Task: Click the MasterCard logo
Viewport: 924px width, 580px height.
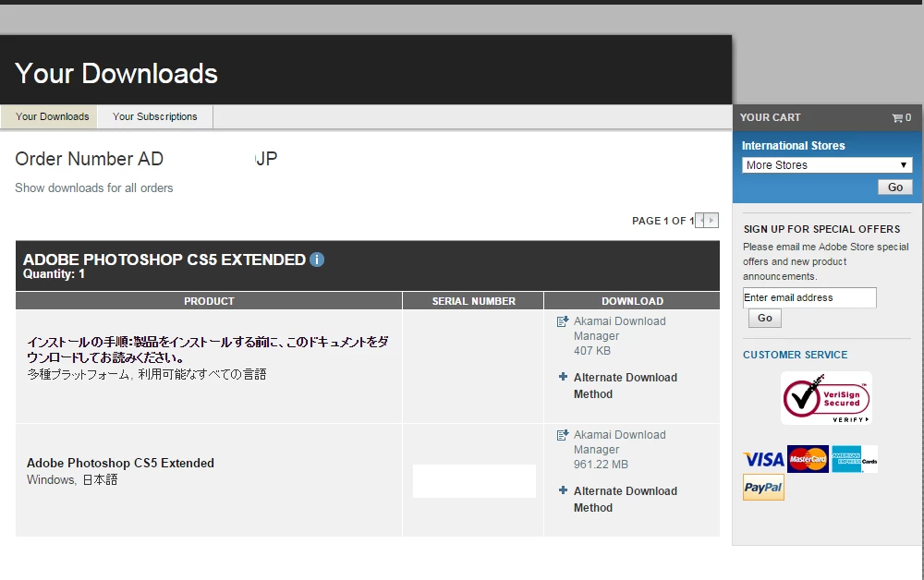Action: [808, 459]
